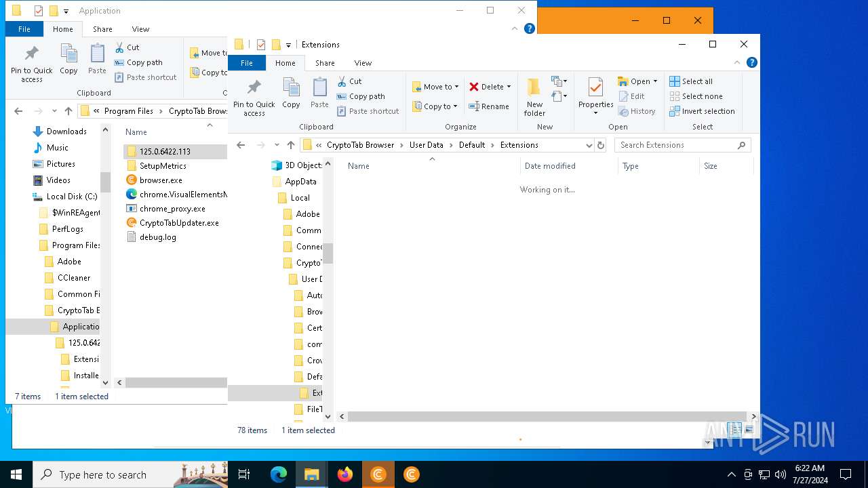
Task: Select Home tab in Extensions window
Action: (x=285, y=63)
